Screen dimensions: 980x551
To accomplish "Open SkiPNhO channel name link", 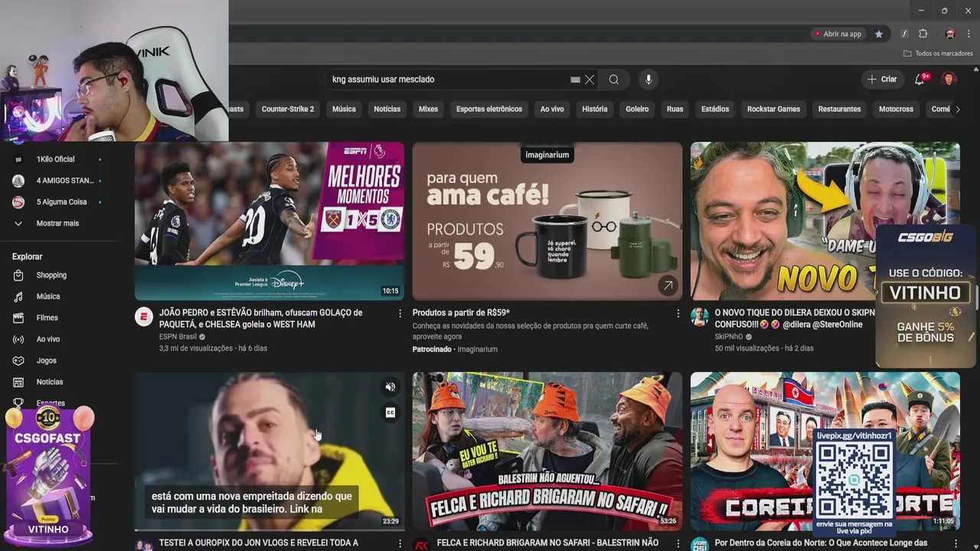I will click(x=729, y=337).
